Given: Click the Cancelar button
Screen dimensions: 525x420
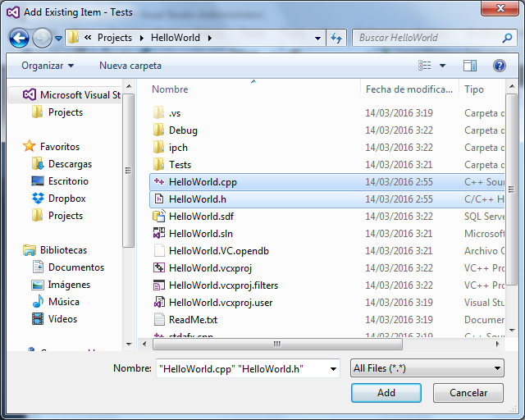Looking at the screenshot, I should [x=468, y=393].
